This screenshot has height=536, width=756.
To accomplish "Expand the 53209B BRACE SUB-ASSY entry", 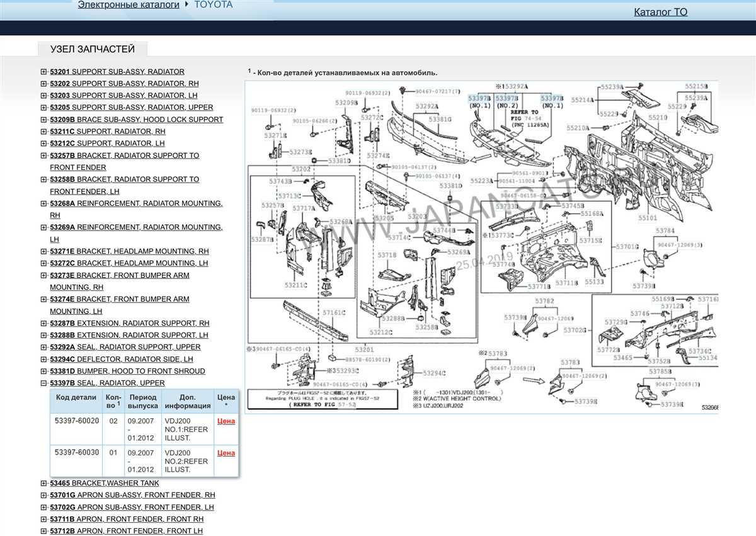I will pyautogui.click(x=43, y=119).
